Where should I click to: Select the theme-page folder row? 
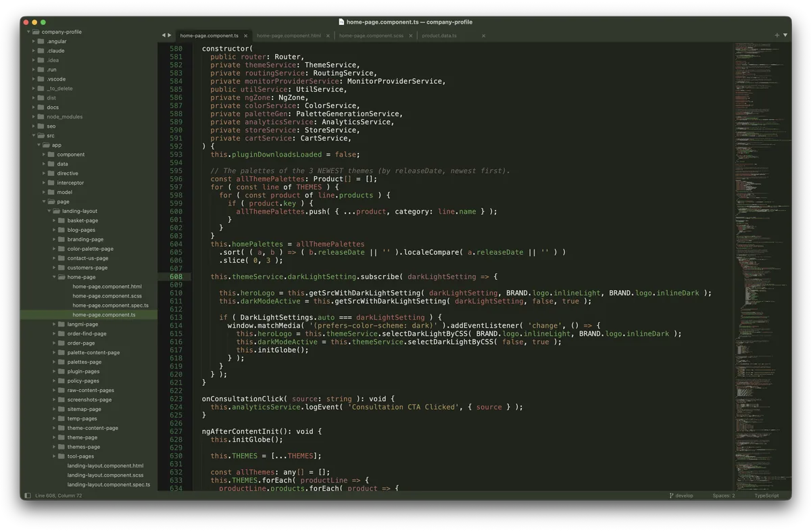[89, 437]
